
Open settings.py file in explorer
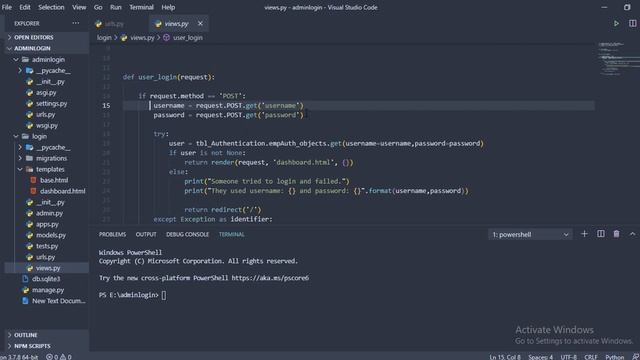[51, 104]
